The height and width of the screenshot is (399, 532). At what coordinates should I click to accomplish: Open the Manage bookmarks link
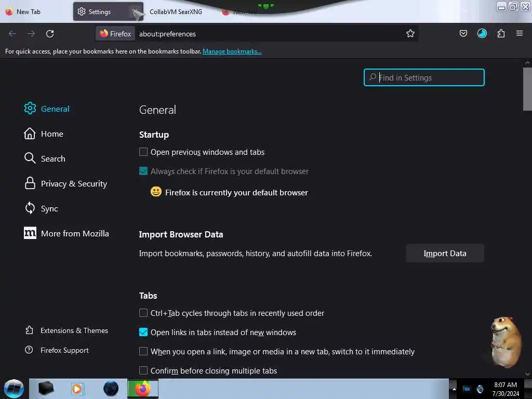coord(232,51)
